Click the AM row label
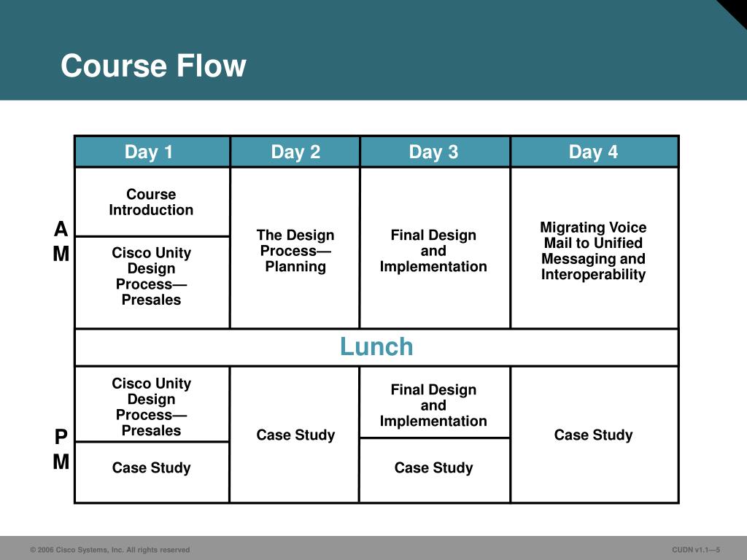 pos(61,241)
